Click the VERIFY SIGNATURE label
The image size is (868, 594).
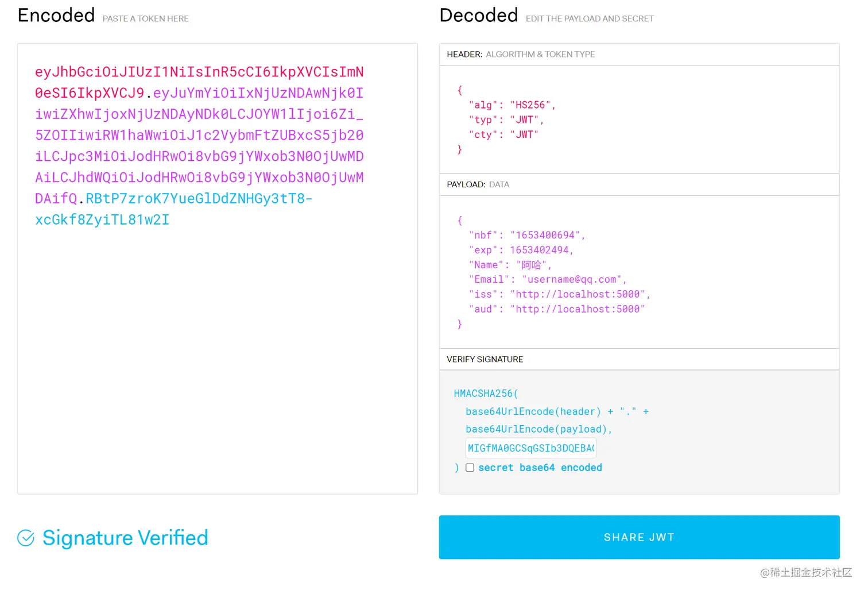tap(485, 360)
